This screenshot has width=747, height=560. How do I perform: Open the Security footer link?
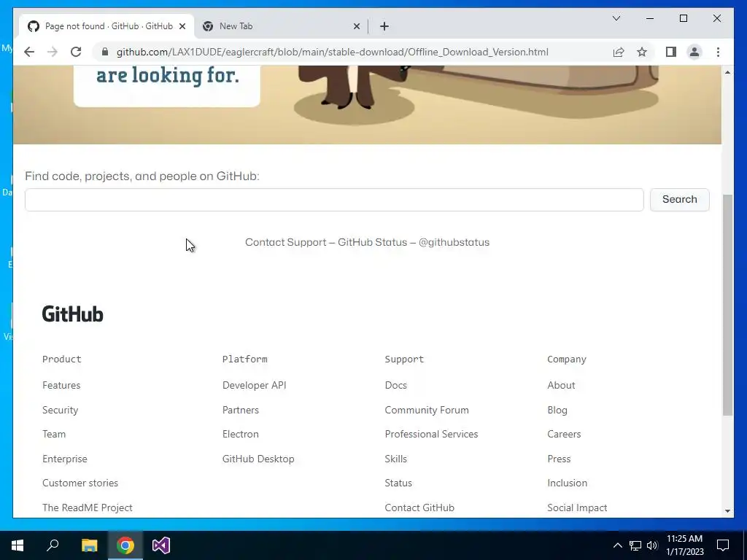pyautogui.click(x=60, y=410)
